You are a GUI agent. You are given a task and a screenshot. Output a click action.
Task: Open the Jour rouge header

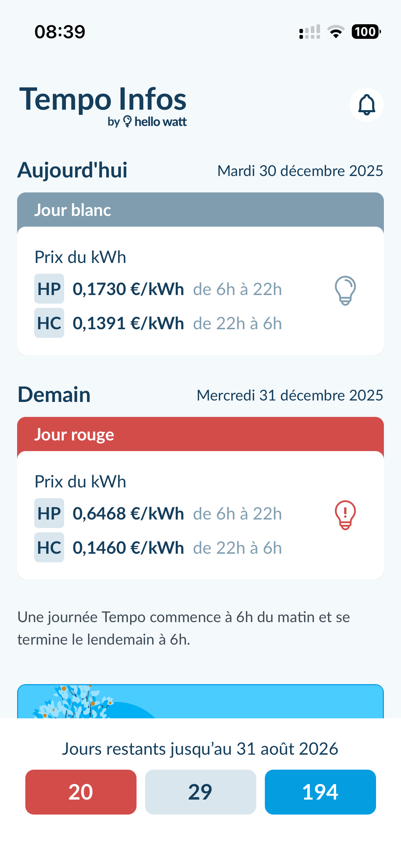(x=200, y=434)
